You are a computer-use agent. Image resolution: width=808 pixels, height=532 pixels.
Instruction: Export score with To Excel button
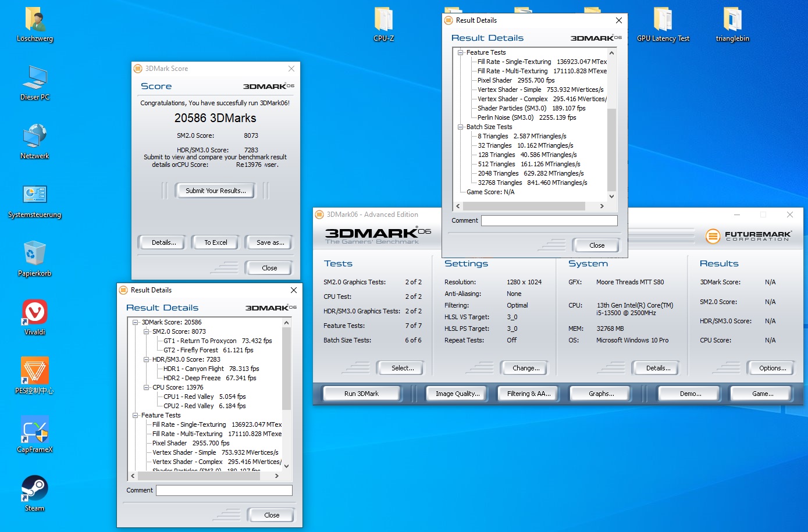[215, 242]
